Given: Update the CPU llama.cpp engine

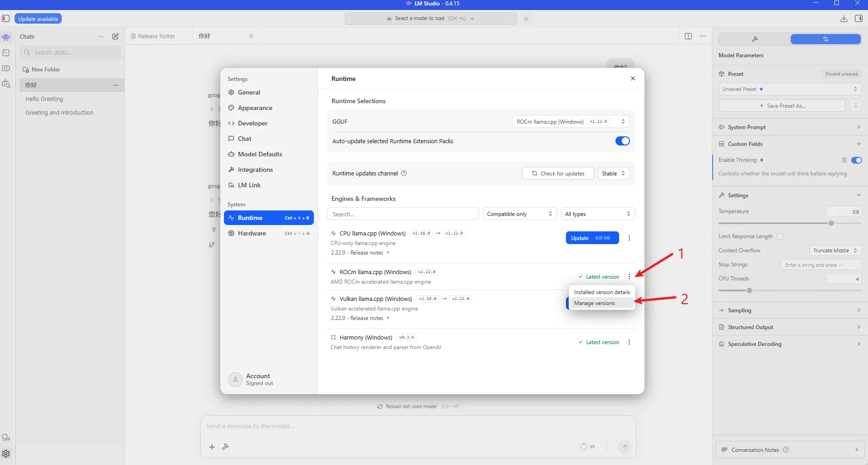Looking at the screenshot, I should coord(592,238).
